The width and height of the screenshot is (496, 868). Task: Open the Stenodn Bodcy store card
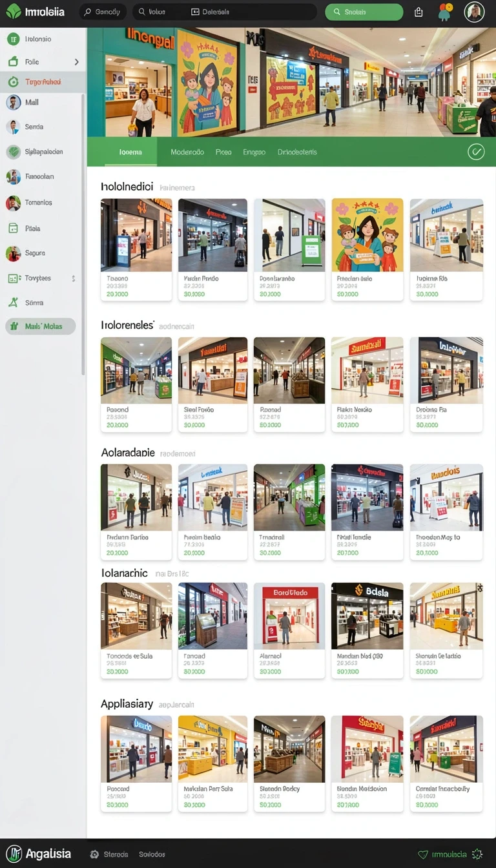pyautogui.click(x=289, y=763)
